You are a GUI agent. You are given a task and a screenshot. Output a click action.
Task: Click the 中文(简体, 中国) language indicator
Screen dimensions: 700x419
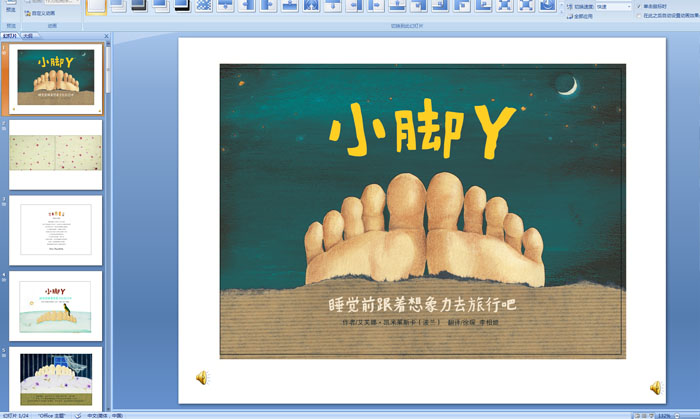click(105, 415)
